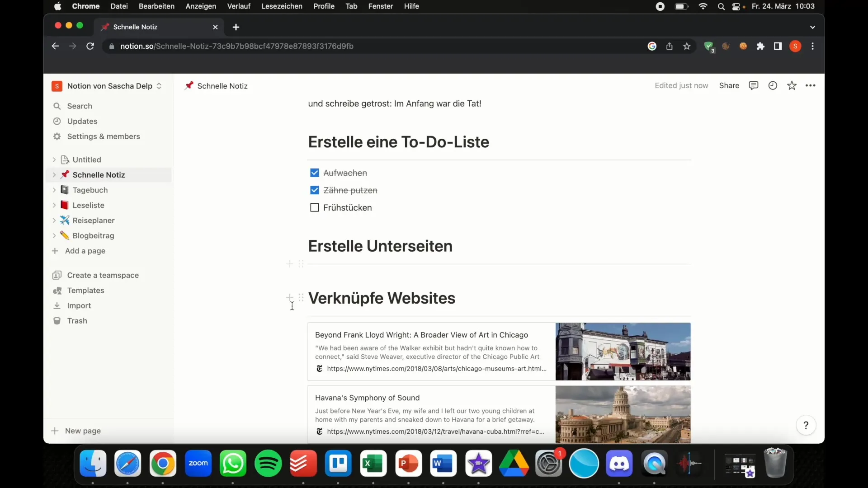Open page History via clock icon

coord(773,85)
